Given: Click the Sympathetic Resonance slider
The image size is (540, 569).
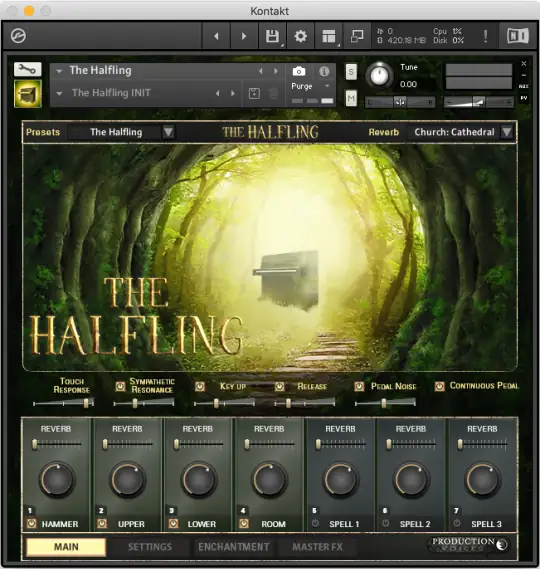Looking at the screenshot, I should click(x=144, y=403).
